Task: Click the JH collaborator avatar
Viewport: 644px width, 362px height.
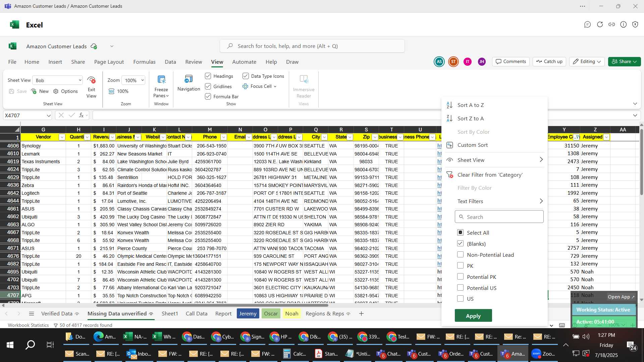Action: [482, 62]
